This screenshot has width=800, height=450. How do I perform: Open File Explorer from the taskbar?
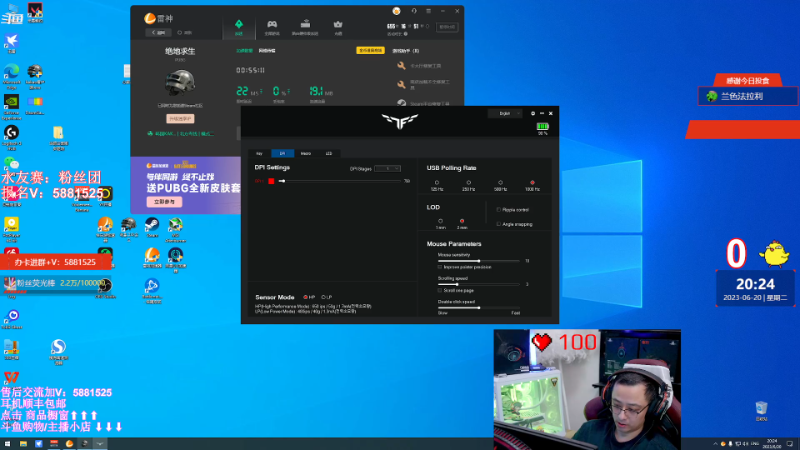[x=23, y=444]
